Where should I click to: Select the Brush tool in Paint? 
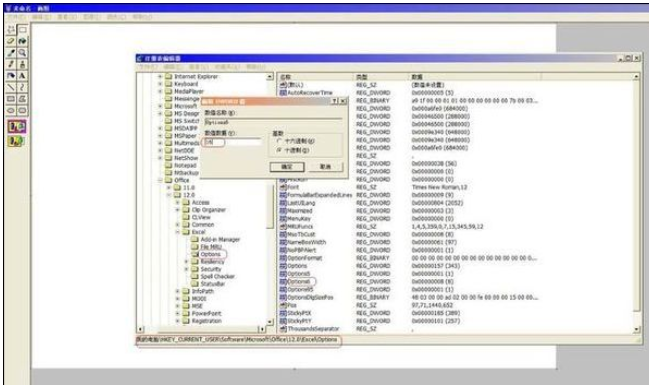tap(22, 64)
